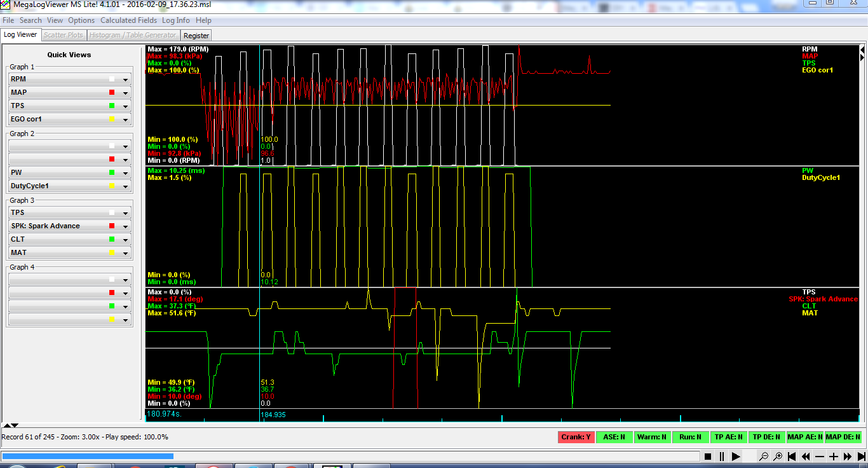Click the Crank: Y status indicator
The image size is (868, 468).
tap(576, 437)
